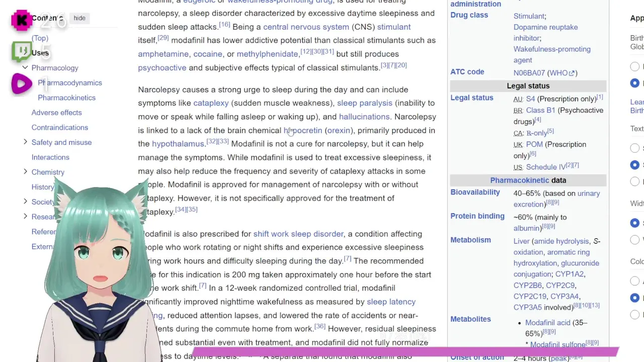Click the methylphenidate link
Screen dimensions: 644x362
pyautogui.click(x=267, y=54)
